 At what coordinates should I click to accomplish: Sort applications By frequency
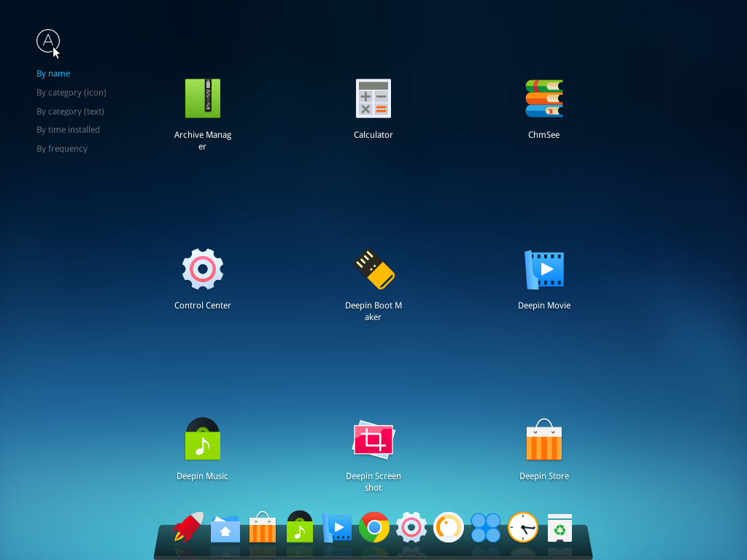pyautogui.click(x=62, y=148)
